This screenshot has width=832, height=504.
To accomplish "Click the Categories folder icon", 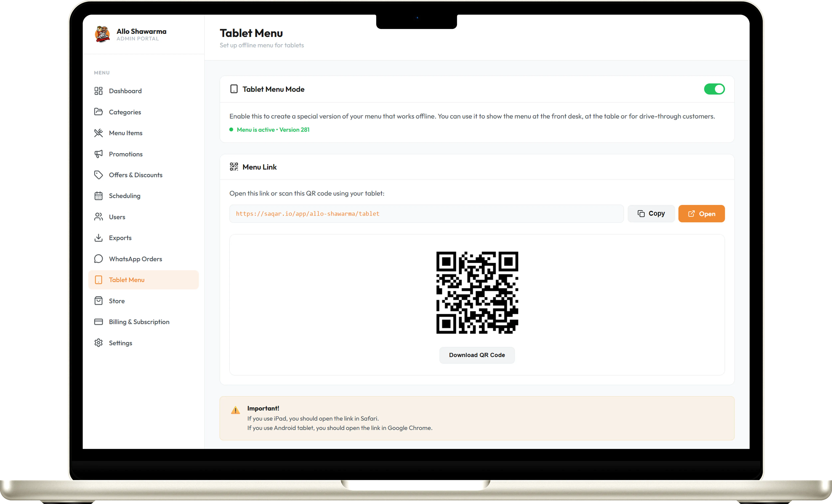I will 98,112.
